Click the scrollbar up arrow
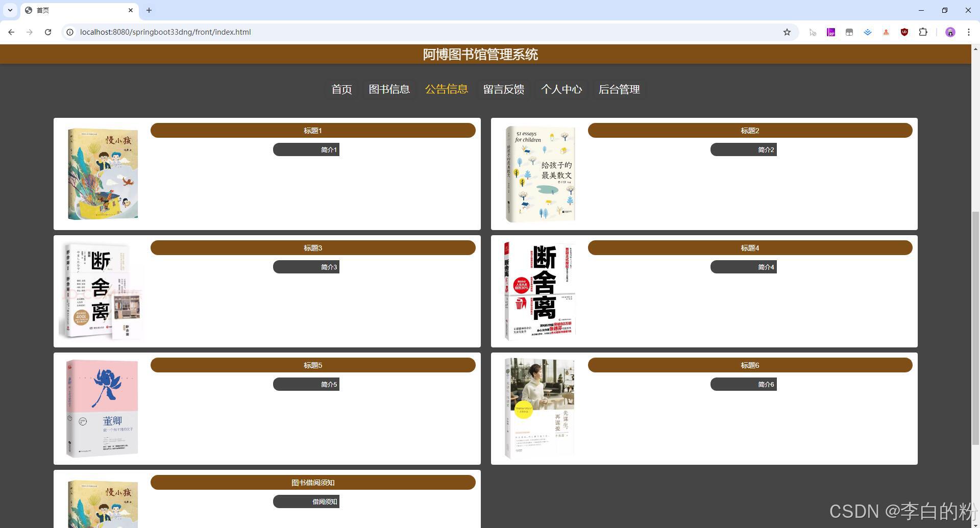This screenshot has height=528, width=980. pyautogui.click(x=975, y=49)
